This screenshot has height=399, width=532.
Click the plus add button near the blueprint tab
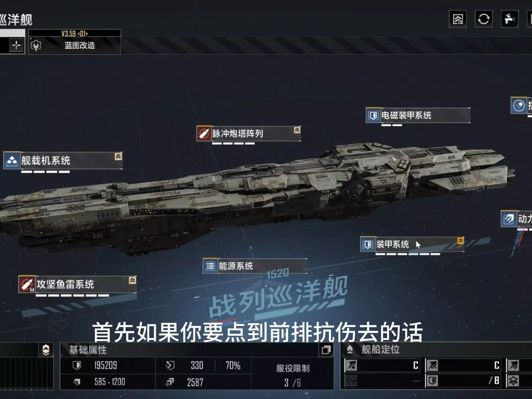pyautogui.click(x=16, y=45)
